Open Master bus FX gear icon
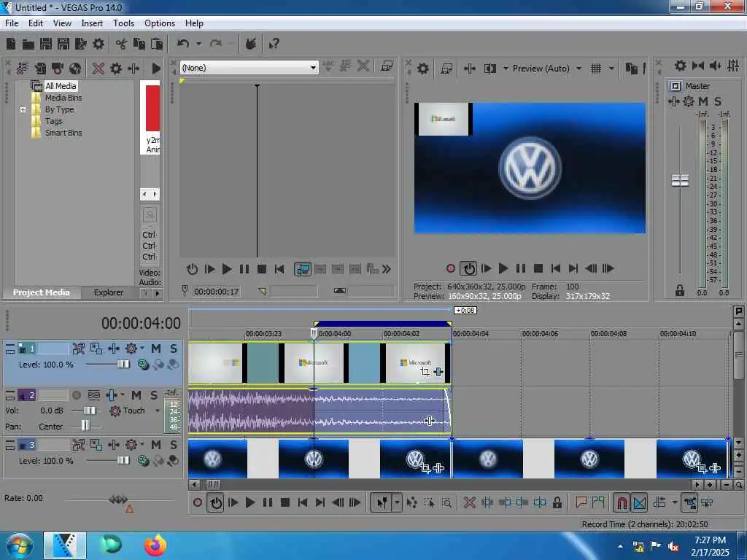This screenshot has width=747, height=560. [689, 101]
